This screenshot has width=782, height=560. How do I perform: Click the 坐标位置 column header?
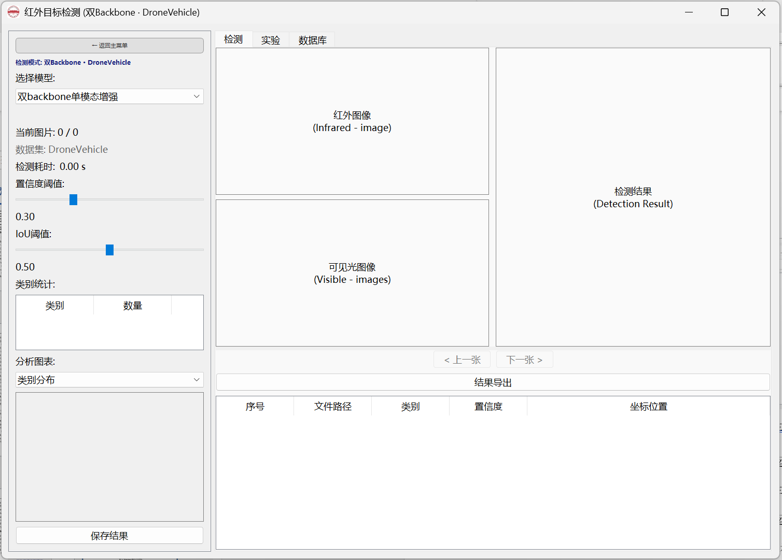coord(648,406)
